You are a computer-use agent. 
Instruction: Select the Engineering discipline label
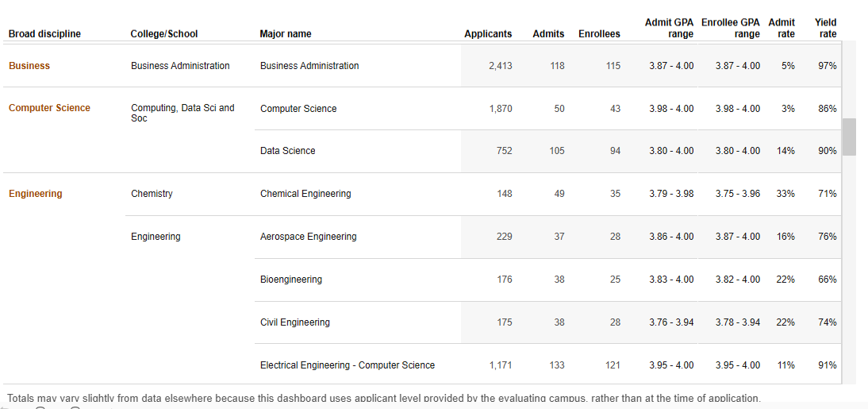pyautogui.click(x=36, y=194)
